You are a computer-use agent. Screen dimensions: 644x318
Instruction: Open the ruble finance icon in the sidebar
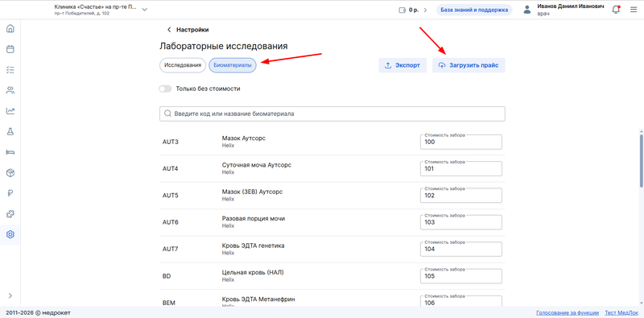[10, 193]
